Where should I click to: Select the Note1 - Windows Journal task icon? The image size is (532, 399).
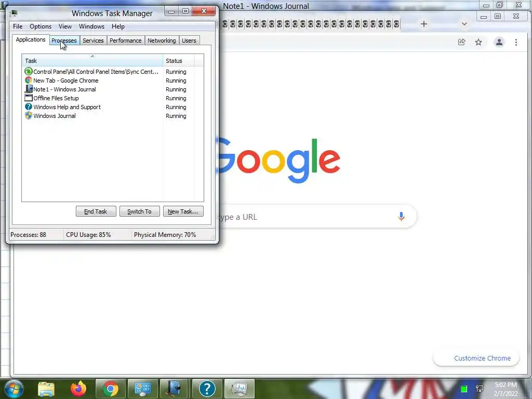[x=29, y=89]
